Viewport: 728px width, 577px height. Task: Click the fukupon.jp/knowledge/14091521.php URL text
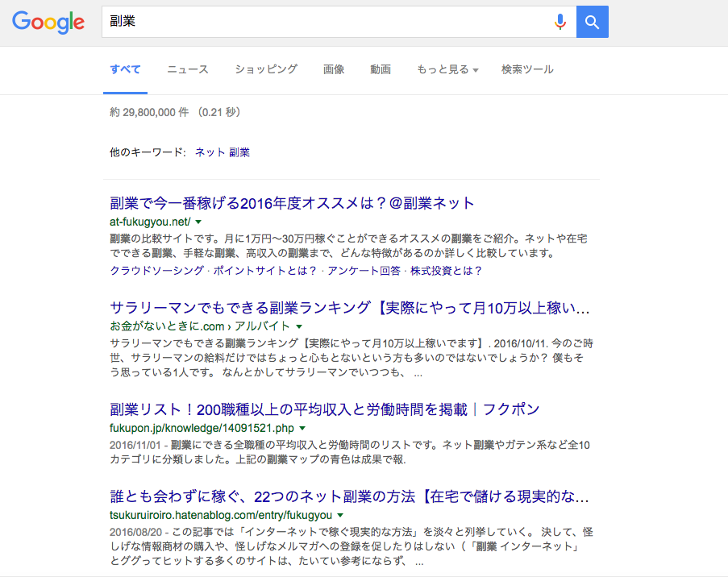coord(202,428)
